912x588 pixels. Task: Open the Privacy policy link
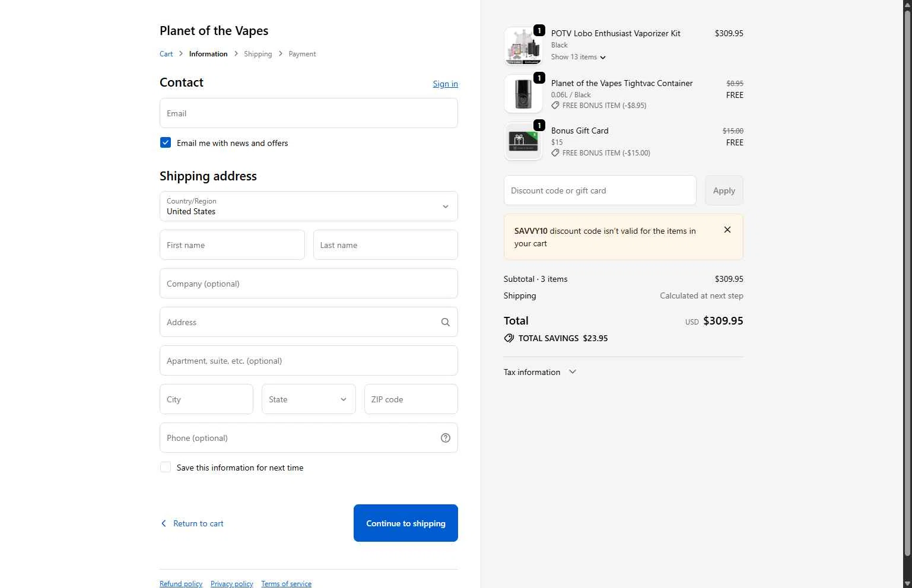click(232, 584)
